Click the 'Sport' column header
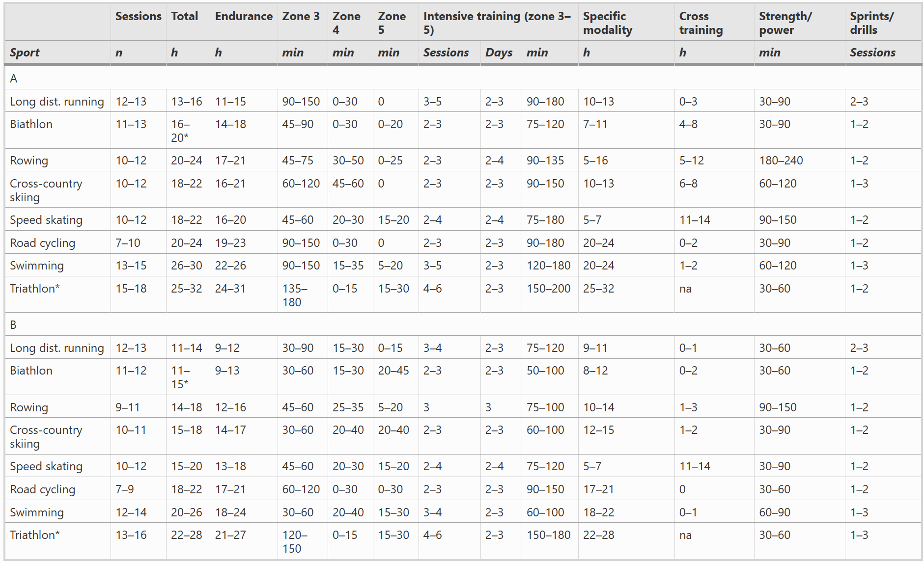The width and height of the screenshot is (924, 563). point(25,53)
